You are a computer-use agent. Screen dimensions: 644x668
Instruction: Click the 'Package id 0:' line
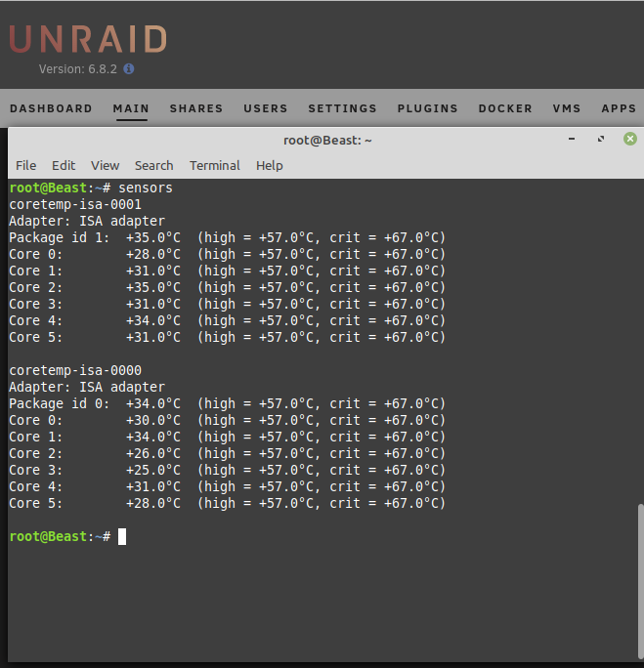227,404
